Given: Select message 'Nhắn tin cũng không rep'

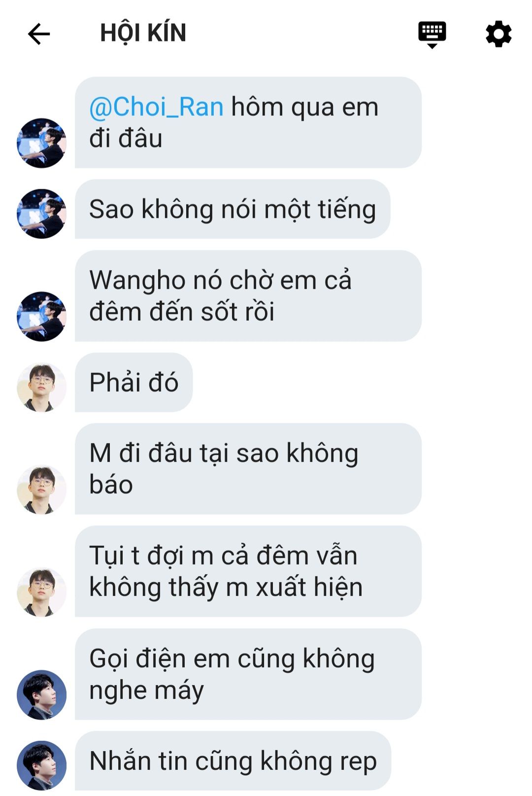Looking at the screenshot, I should click(x=233, y=761).
